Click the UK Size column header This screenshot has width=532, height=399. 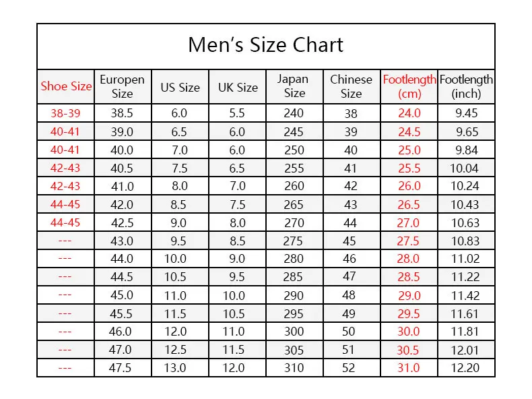(238, 87)
